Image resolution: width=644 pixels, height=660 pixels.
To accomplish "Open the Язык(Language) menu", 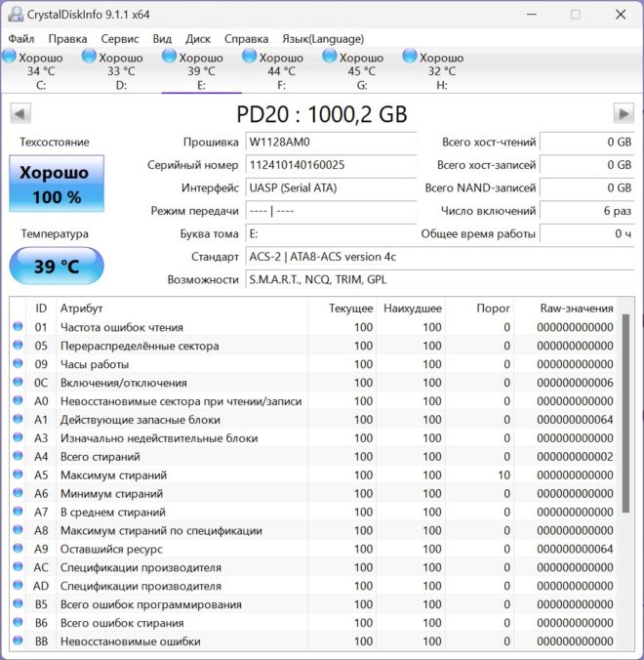I will click(x=323, y=39).
